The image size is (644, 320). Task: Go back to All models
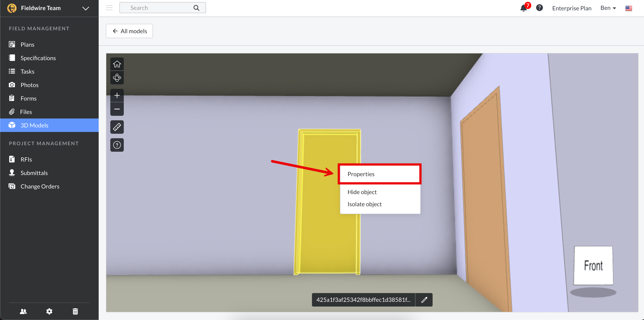coord(129,31)
